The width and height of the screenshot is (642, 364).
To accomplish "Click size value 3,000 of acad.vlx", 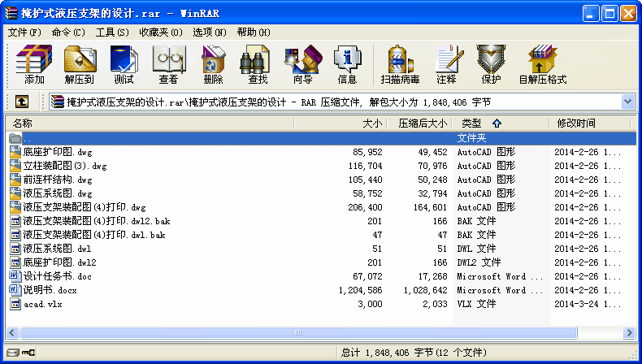I will [370, 304].
